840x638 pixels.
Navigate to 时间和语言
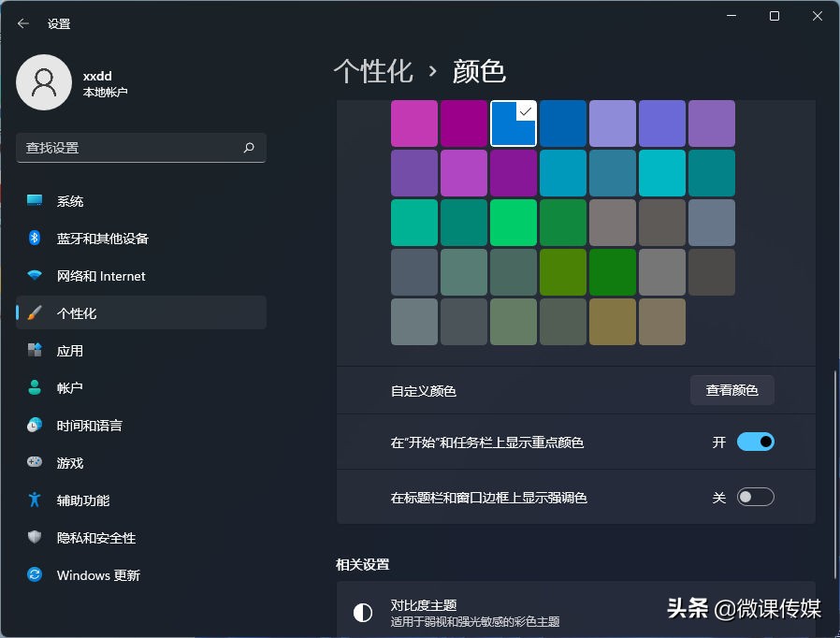tap(141, 425)
